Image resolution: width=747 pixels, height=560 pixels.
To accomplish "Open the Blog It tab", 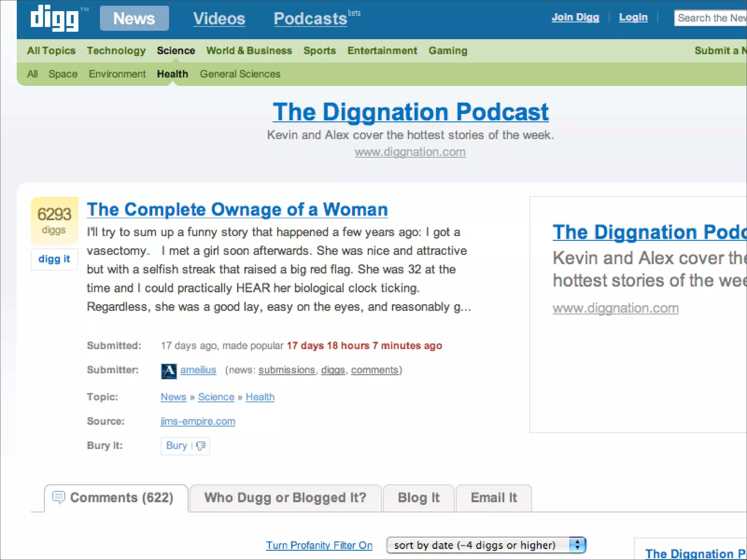I will pyautogui.click(x=418, y=498).
